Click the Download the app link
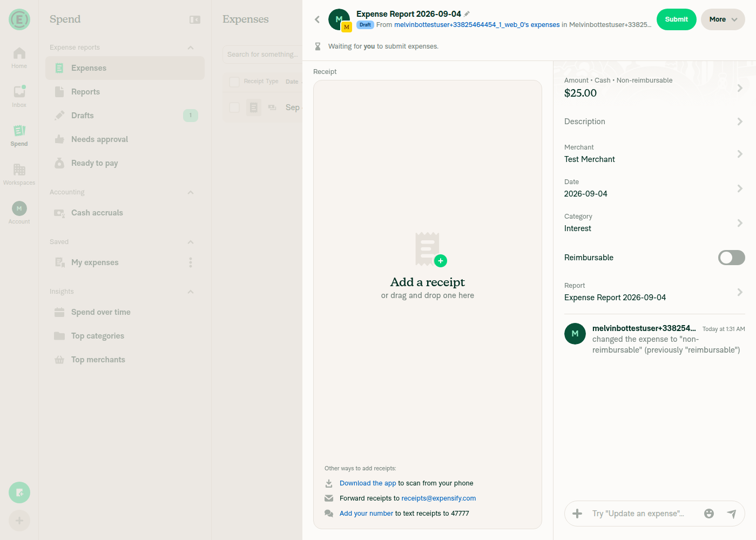The height and width of the screenshot is (540, 756). tap(368, 483)
